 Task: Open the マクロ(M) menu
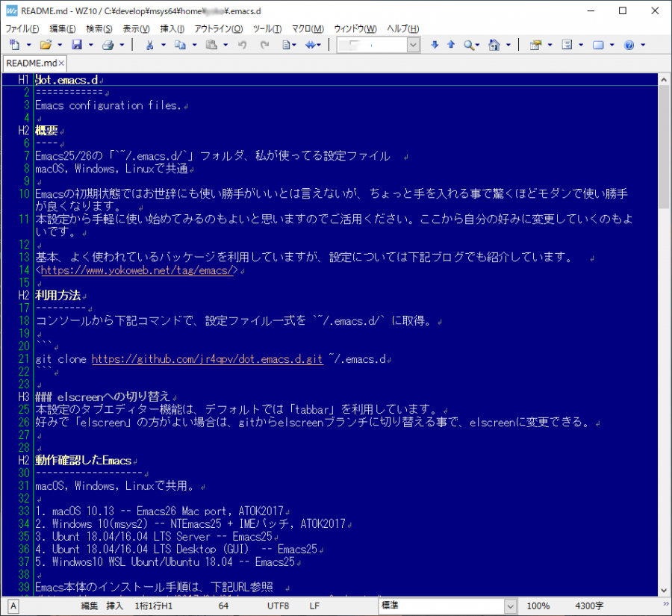[x=308, y=28]
